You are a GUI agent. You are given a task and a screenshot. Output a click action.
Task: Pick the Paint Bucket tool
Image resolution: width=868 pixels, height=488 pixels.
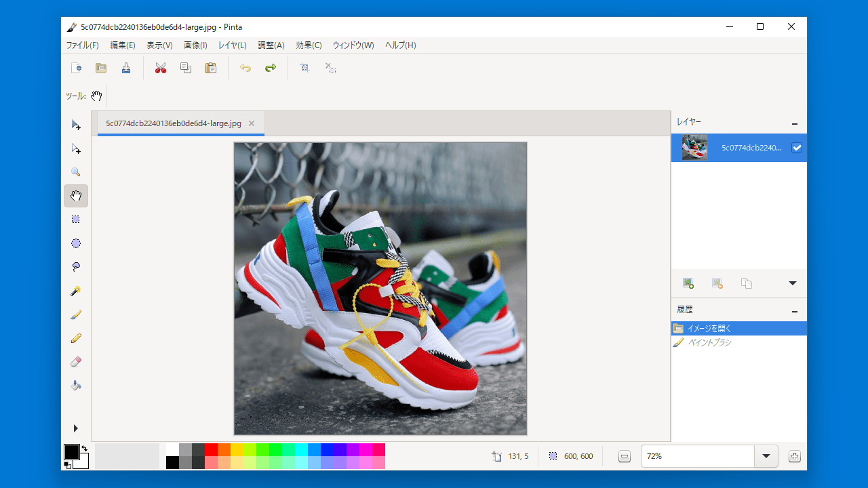[76, 386]
